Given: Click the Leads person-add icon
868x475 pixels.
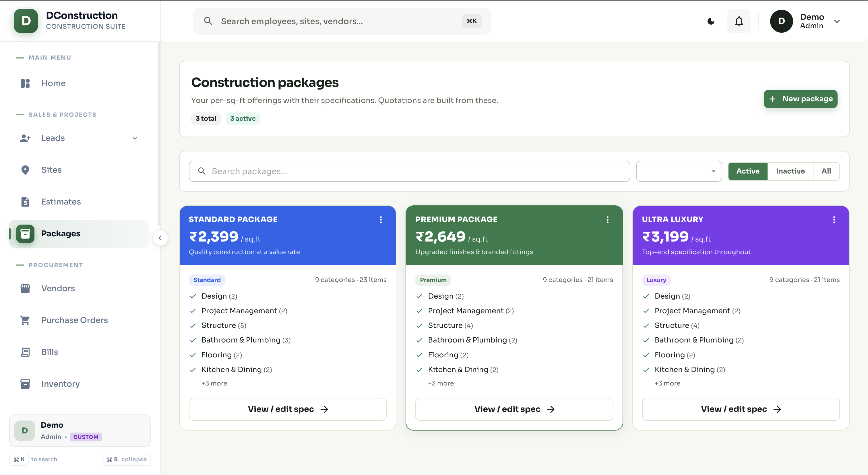Looking at the screenshot, I should tap(25, 138).
